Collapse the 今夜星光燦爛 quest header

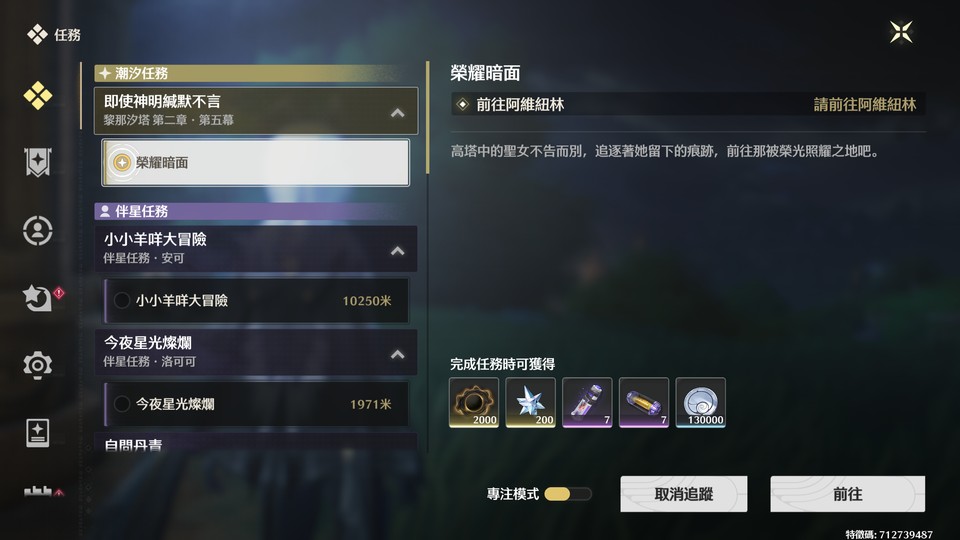click(x=398, y=354)
